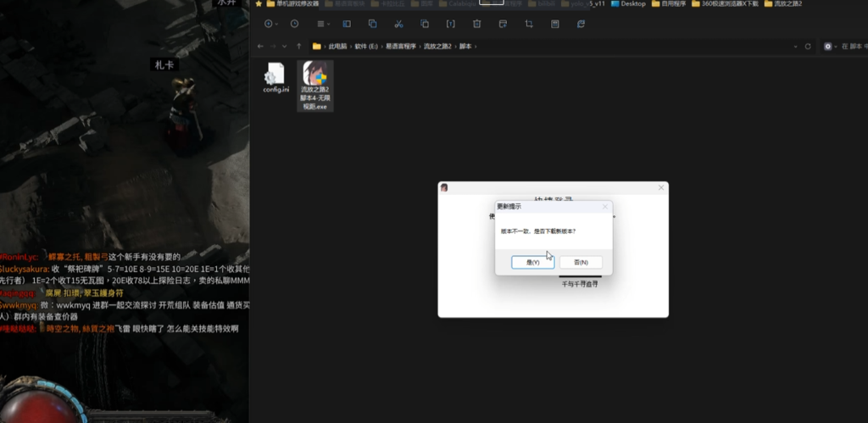
Task: Open the search options icon dropdown
Action: pos(830,47)
